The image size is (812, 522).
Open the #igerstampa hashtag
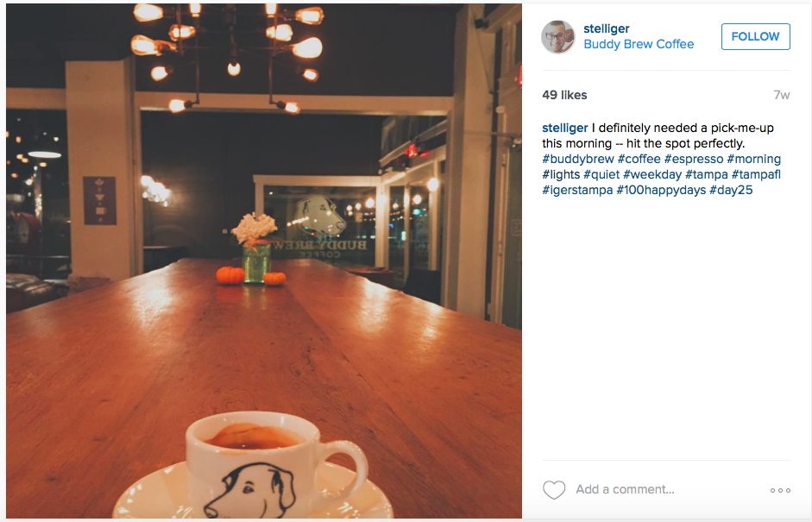577,190
